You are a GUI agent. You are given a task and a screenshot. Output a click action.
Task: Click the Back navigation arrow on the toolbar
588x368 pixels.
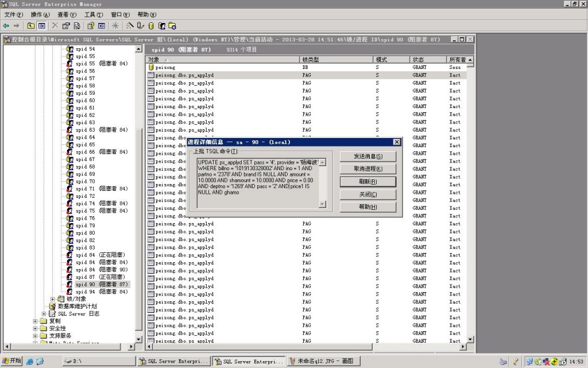point(6,25)
